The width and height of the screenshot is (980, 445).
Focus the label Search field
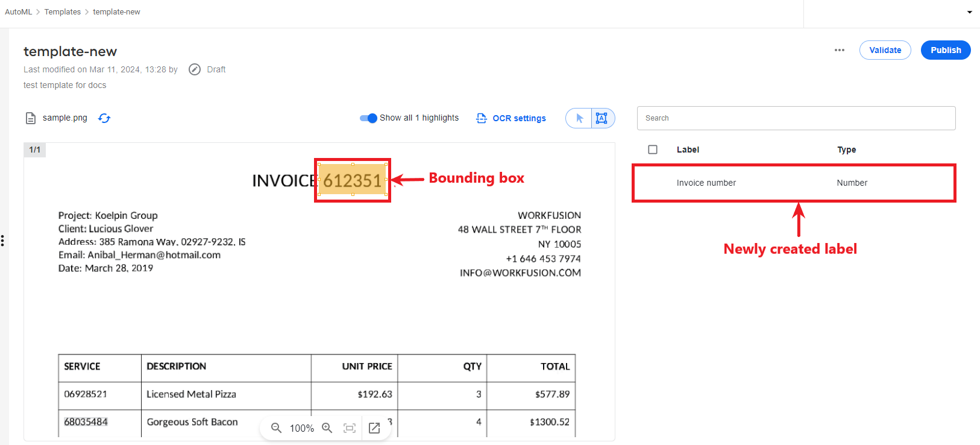coord(796,118)
